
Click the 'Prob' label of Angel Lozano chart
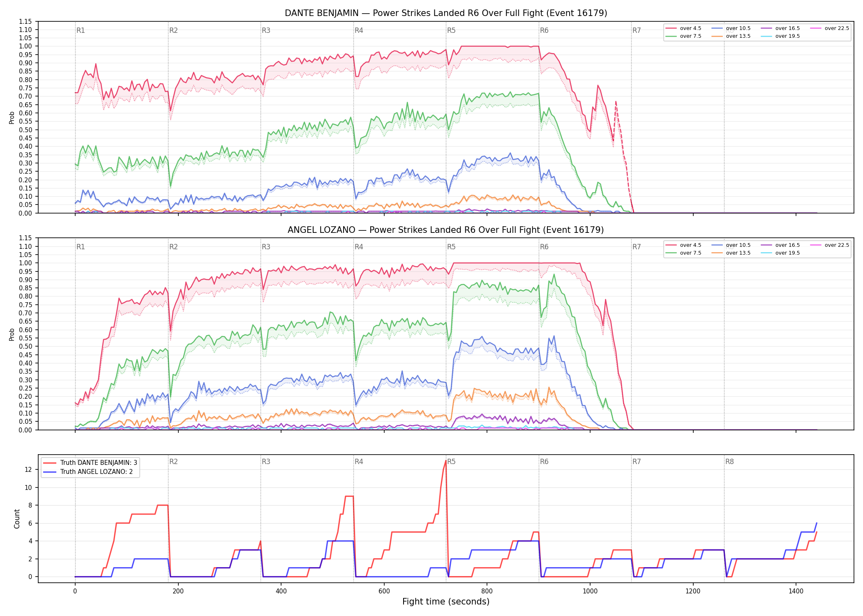[x=12, y=335]
